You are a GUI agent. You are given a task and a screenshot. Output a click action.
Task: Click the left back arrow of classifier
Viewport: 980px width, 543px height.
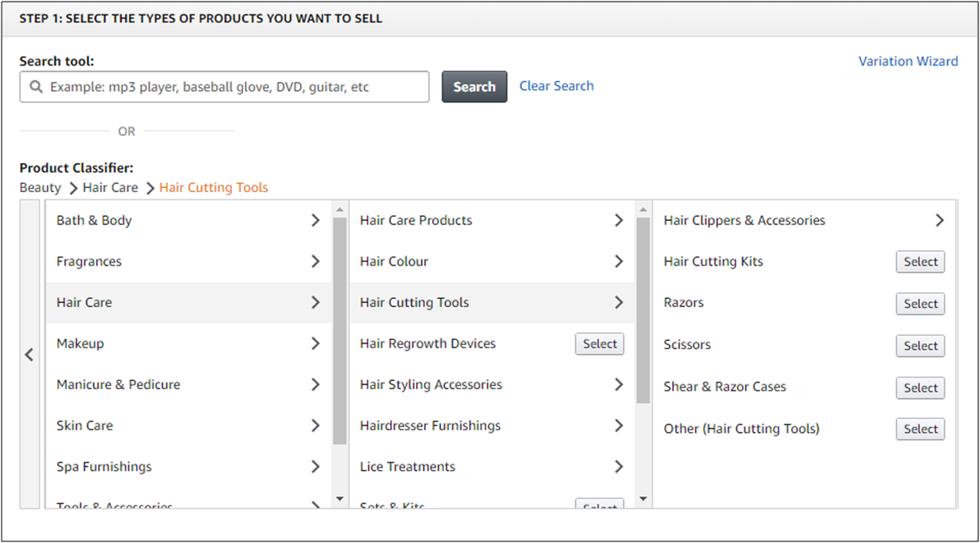[29, 354]
